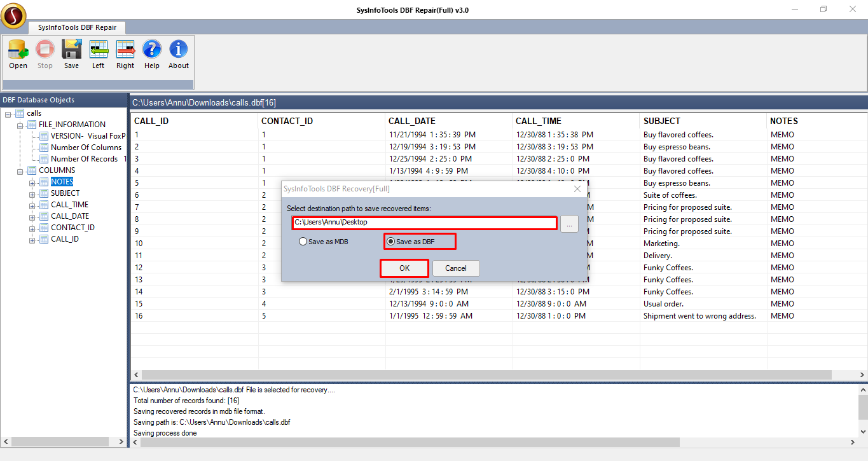
Task: Click the Open database toolbar icon
Action: pyautogui.click(x=18, y=50)
